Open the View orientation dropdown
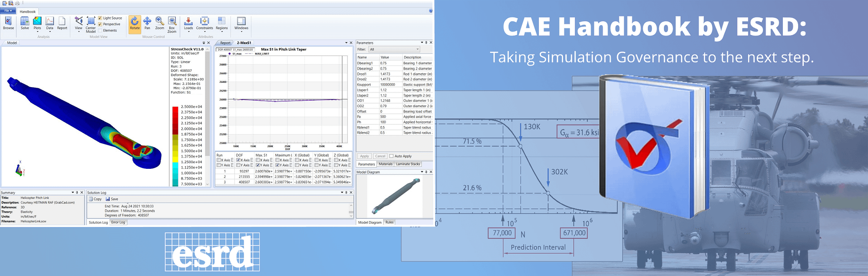The width and height of the screenshot is (868, 276). 79,24
